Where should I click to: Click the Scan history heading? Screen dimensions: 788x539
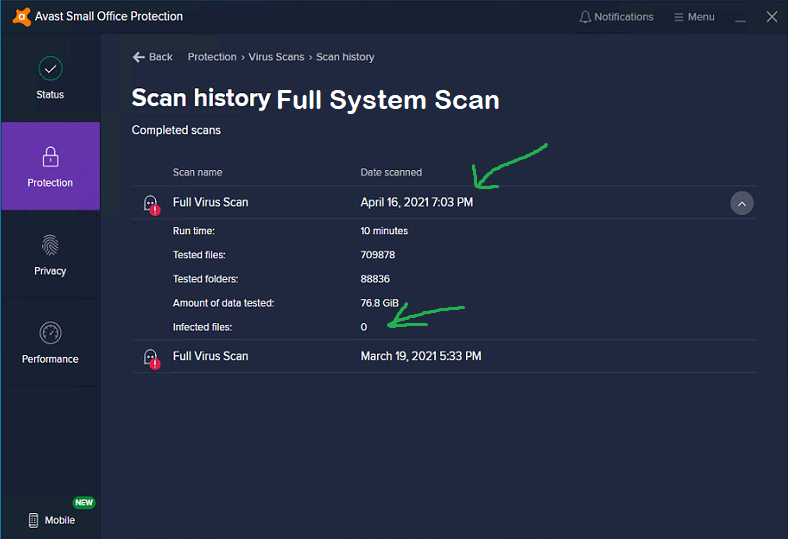click(x=201, y=97)
